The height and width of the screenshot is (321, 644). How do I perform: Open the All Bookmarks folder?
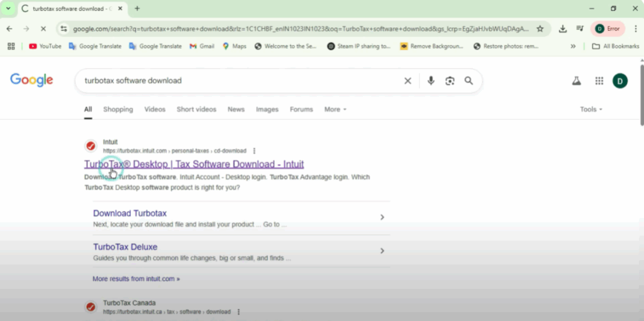pos(615,46)
